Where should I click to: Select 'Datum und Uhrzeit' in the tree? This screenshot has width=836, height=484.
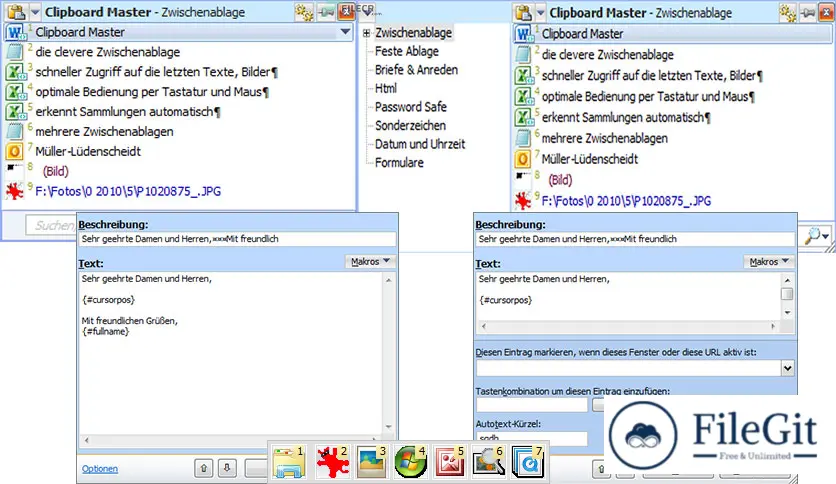(x=420, y=144)
